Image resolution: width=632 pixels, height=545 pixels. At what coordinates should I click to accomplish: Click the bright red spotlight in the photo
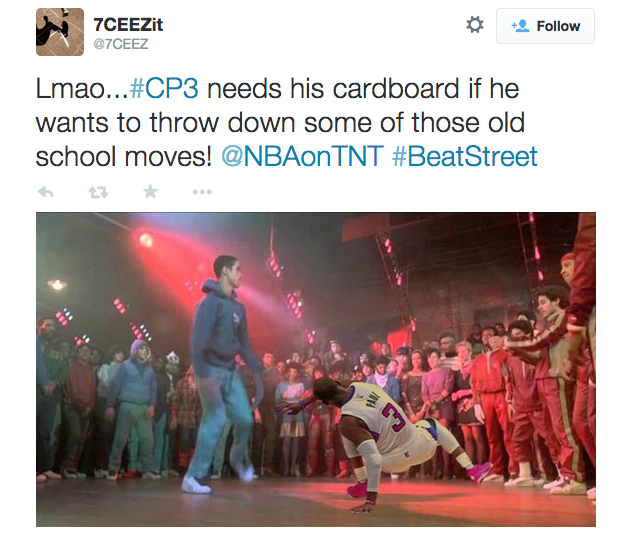tap(146, 240)
